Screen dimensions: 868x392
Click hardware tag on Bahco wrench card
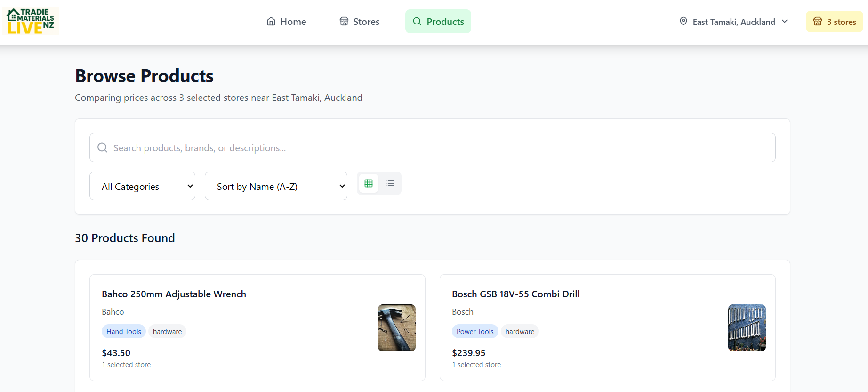tap(167, 332)
